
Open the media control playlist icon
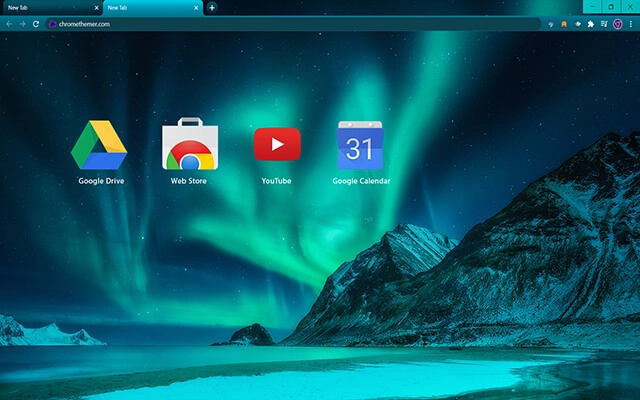[604, 24]
